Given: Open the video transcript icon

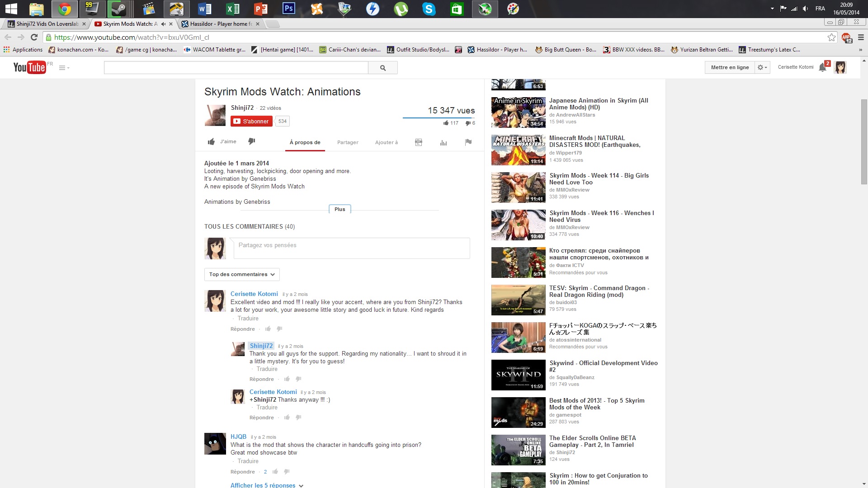Looking at the screenshot, I should tap(419, 142).
